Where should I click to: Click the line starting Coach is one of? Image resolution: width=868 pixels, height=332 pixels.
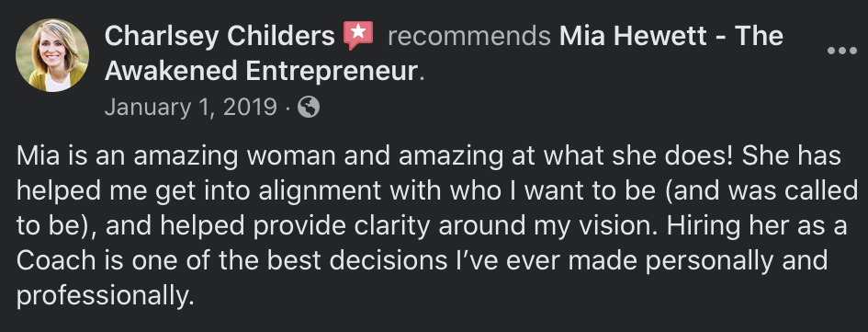[422, 260]
